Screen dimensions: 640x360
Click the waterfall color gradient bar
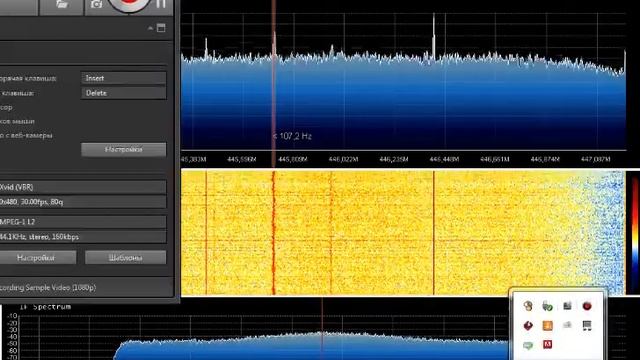[x=635, y=233]
